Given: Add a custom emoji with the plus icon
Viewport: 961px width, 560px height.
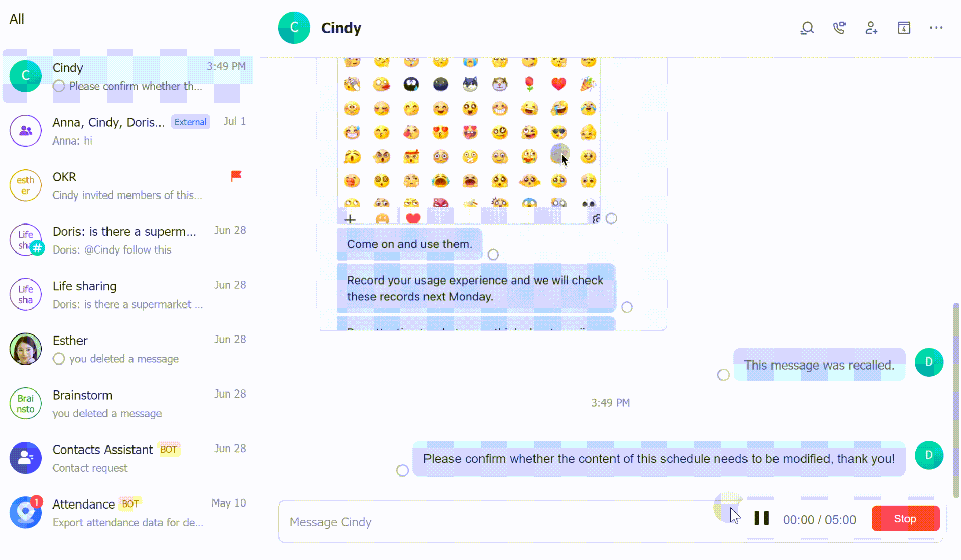Looking at the screenshot, I should point(351,218).
